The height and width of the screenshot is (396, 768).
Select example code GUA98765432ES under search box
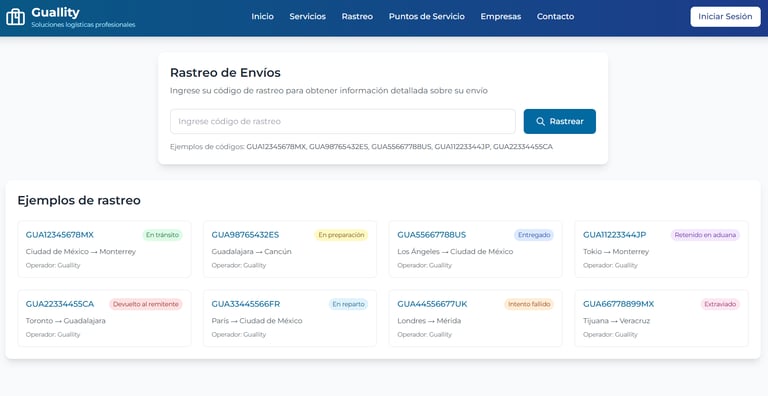click(x=338, y=147)
